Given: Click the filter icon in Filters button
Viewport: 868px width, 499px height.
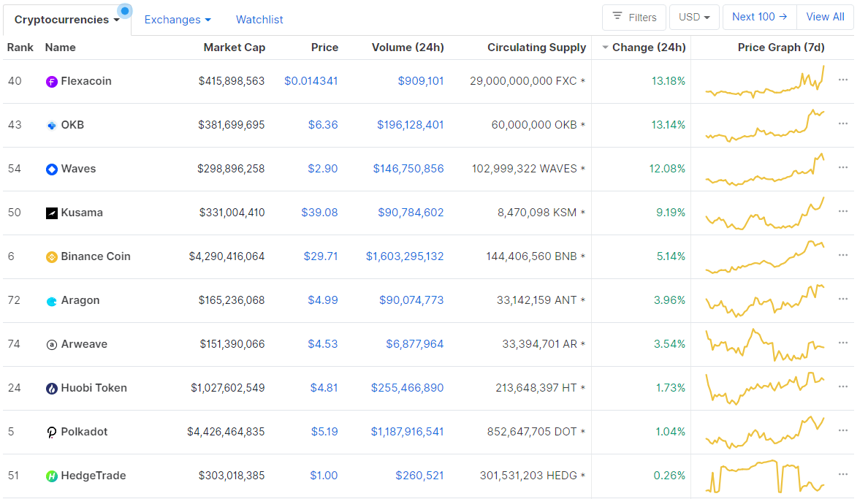Looking at the screenshot, I should point(617,17).
